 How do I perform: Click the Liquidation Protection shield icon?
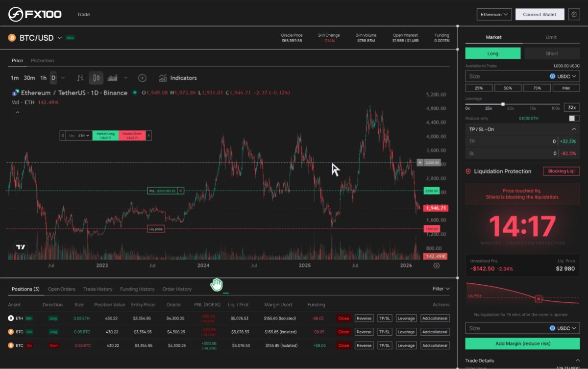click(468, 172)
